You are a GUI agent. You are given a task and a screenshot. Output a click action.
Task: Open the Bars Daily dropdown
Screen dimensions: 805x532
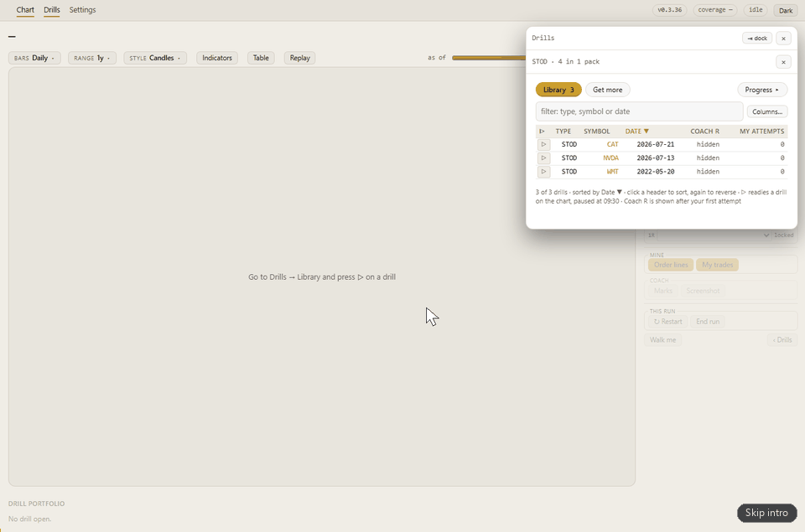point(34,58)
